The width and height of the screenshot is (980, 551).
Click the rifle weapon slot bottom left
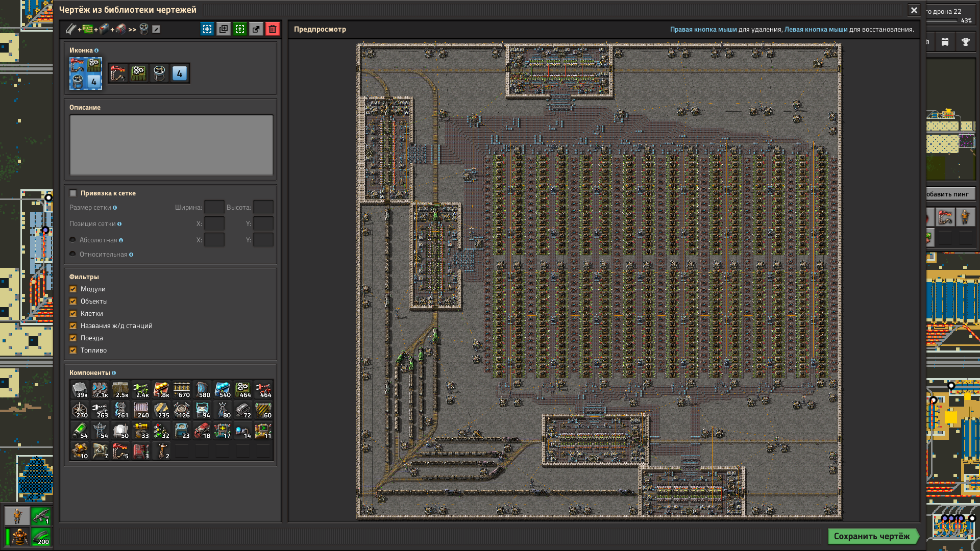click(x=41, y=516)
